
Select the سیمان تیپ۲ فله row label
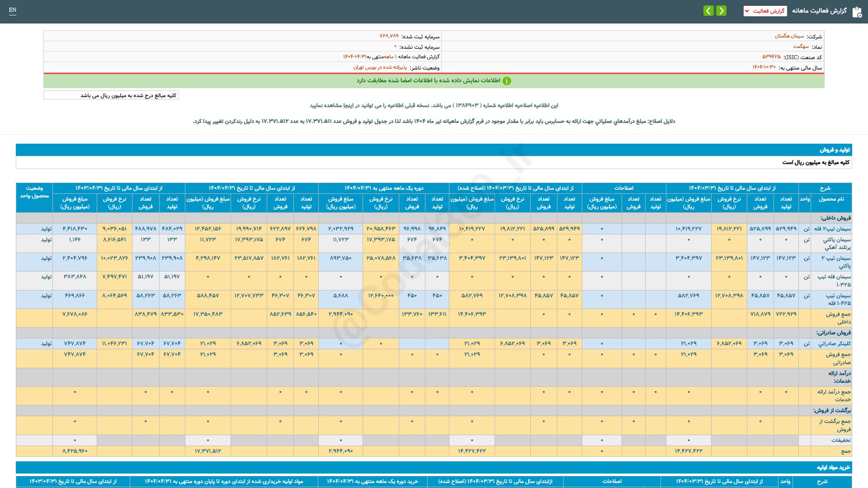[832, 229]
